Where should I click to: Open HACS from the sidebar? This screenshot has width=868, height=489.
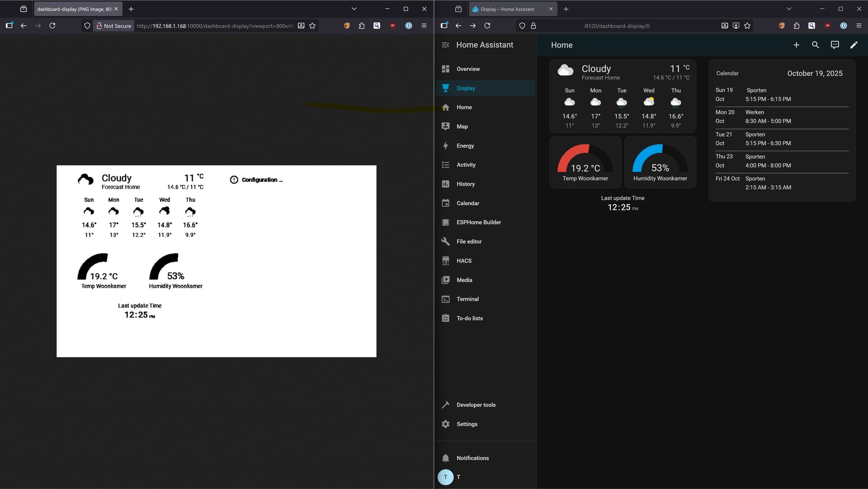[464, 261]
